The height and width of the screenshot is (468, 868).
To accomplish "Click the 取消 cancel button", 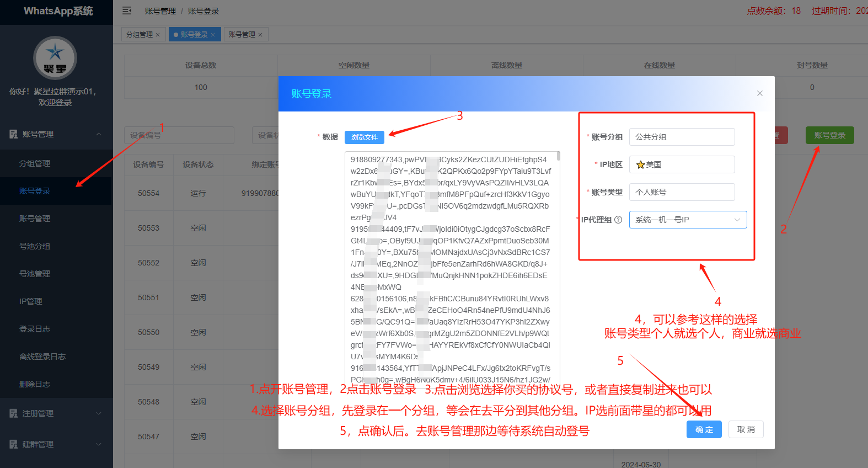I will point(746,429).
